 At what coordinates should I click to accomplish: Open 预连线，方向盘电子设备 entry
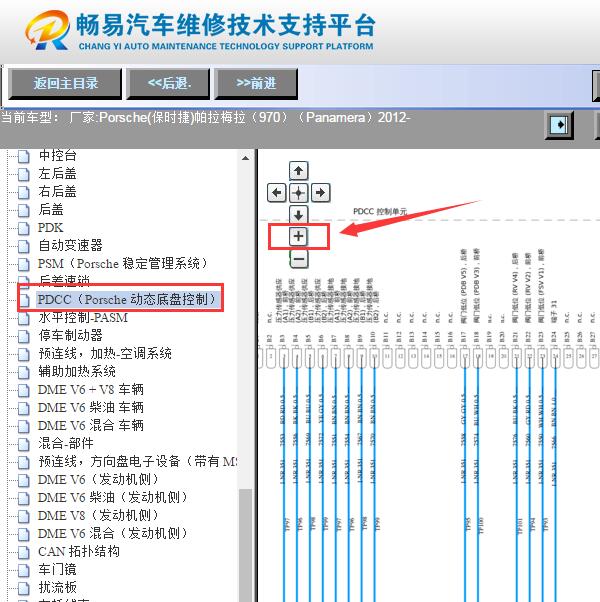click(x=137, y=461)
